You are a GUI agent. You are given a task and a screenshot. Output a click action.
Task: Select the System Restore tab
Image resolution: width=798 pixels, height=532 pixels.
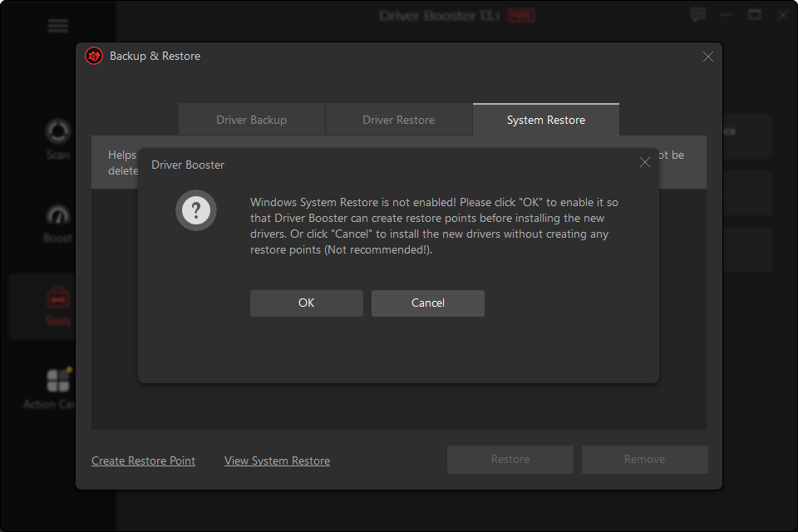point(545,120)
